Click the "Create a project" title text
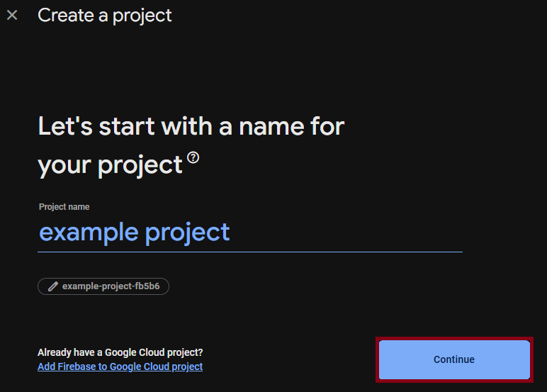547x392 pixels. [x=105, y=16]
